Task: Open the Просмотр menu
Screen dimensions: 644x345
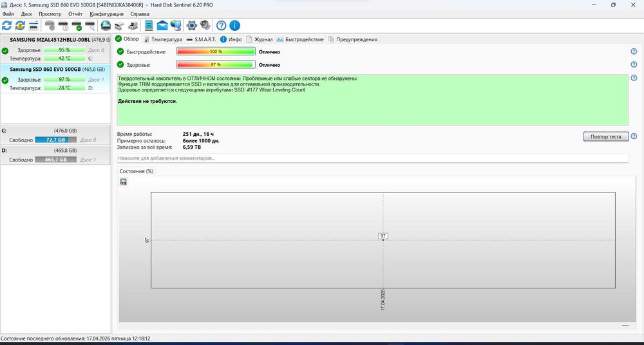Action: pyautogui.click(x=50, y=14)
